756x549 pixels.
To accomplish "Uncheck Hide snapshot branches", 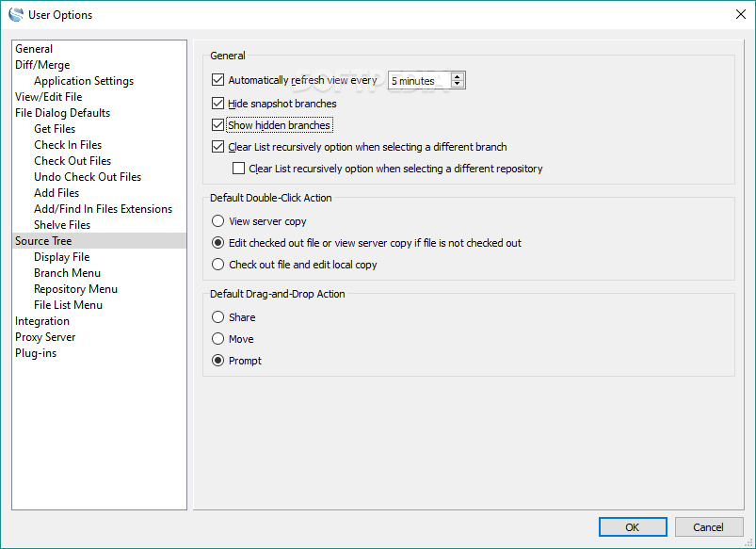I will [219, 104].
